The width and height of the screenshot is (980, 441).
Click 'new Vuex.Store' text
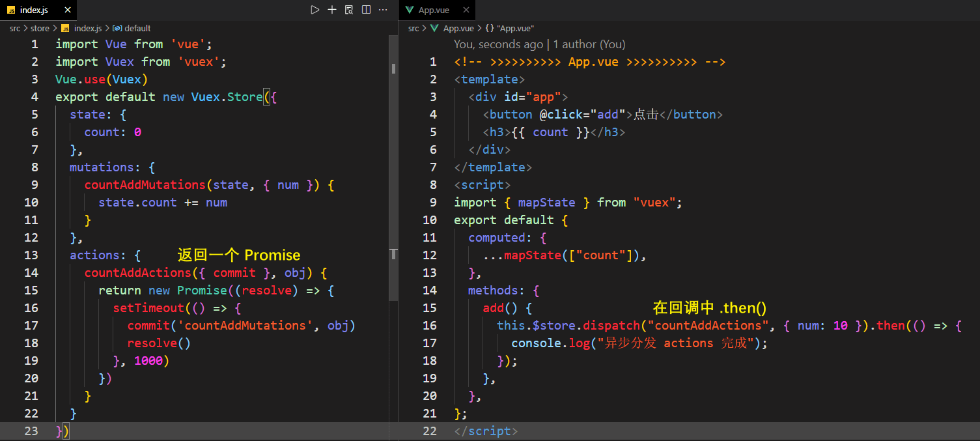(x=212, y=96)
